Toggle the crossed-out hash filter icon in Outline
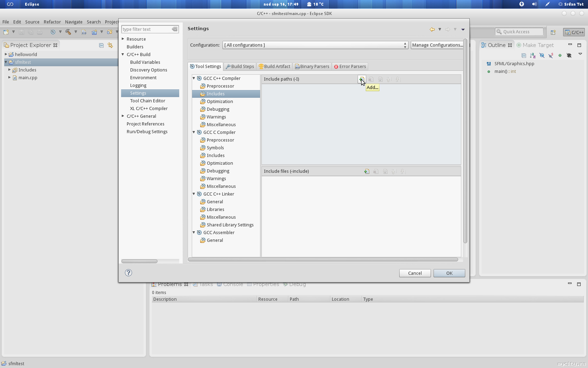 click(x=569, y=55)
